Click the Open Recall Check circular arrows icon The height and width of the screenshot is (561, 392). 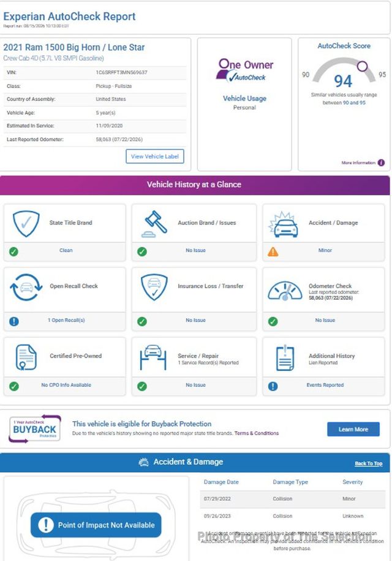click(x=26, y=287)
